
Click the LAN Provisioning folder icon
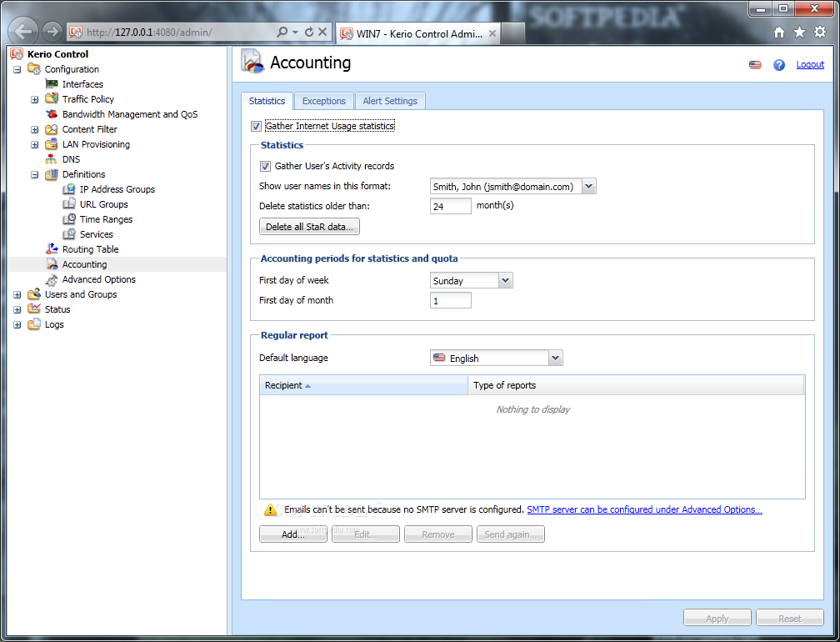pos(52,144)
